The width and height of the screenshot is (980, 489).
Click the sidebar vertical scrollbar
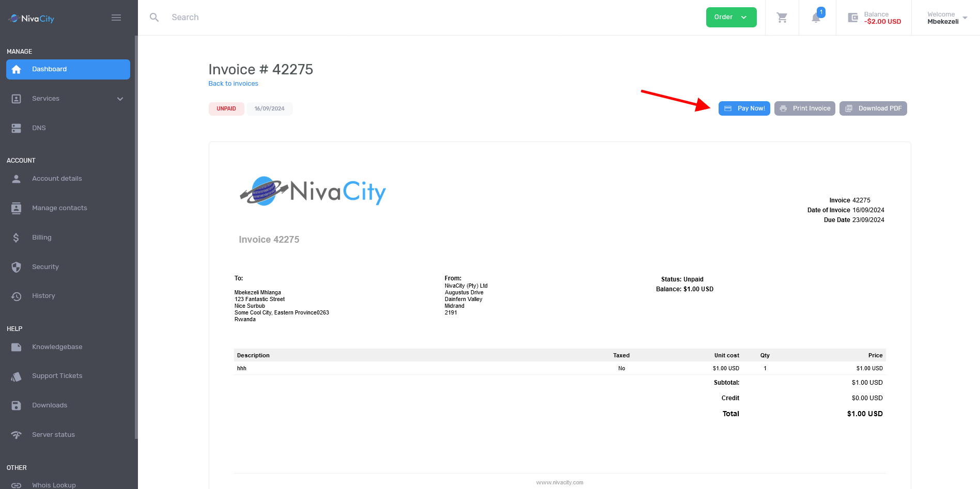point(136,238)
